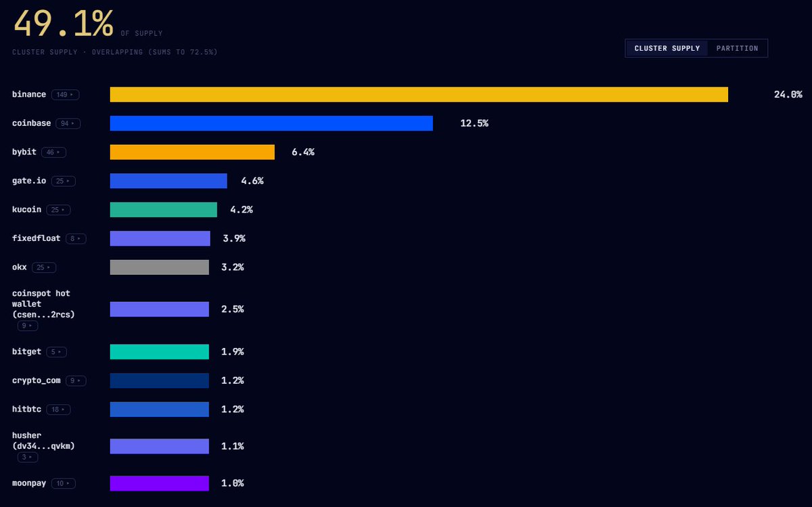Click the 'OF SUPPLY' caption
The height and width of the screenshot is (507, 812).
click(x=141, y=33)
